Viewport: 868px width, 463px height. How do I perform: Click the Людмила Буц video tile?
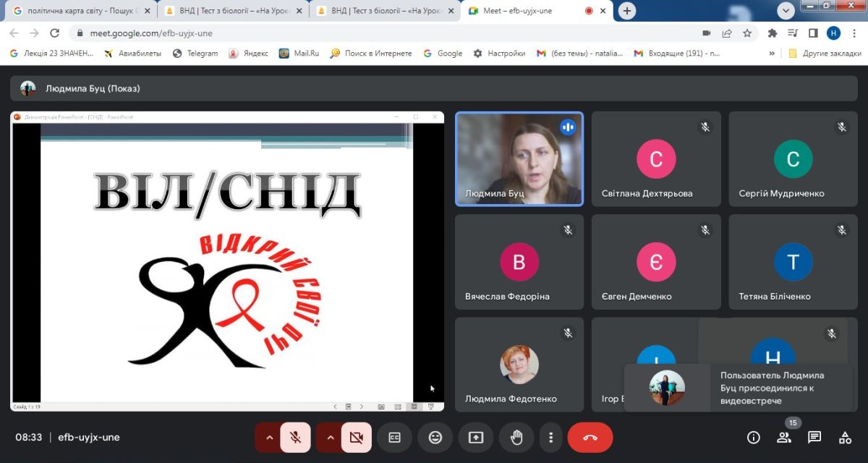tap(519, 159)
